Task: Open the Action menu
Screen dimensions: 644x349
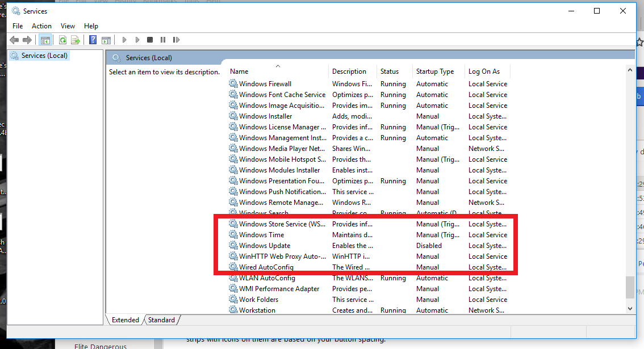Action: pos(42,26)
